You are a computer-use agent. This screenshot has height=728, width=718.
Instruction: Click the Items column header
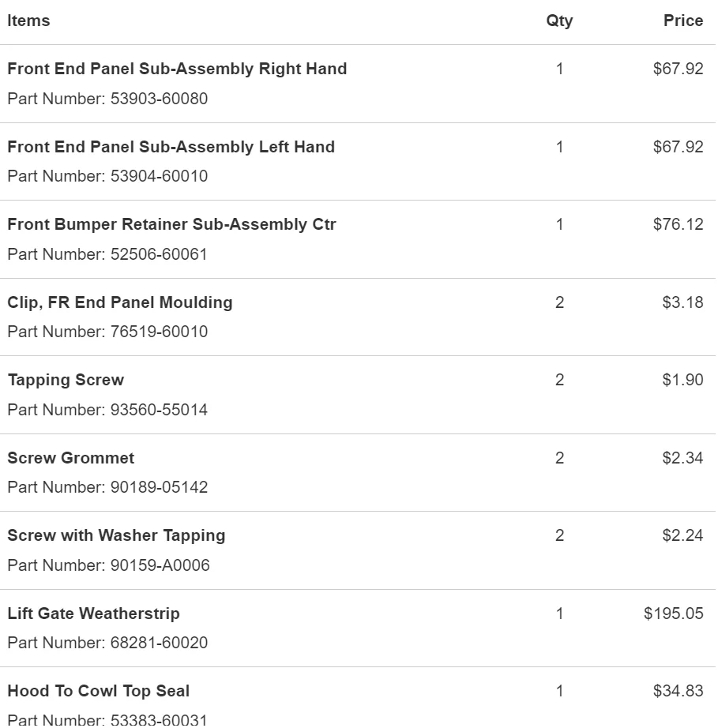28,21
